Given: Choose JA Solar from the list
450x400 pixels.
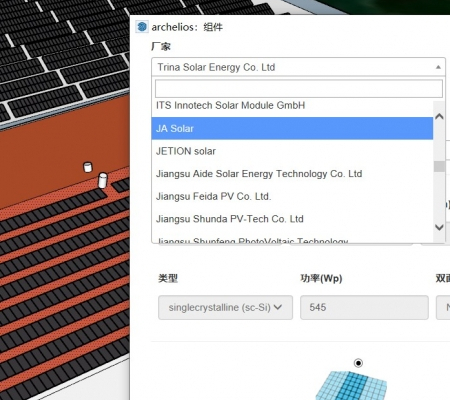Looking at the screenshot, I should coord(292,128).
